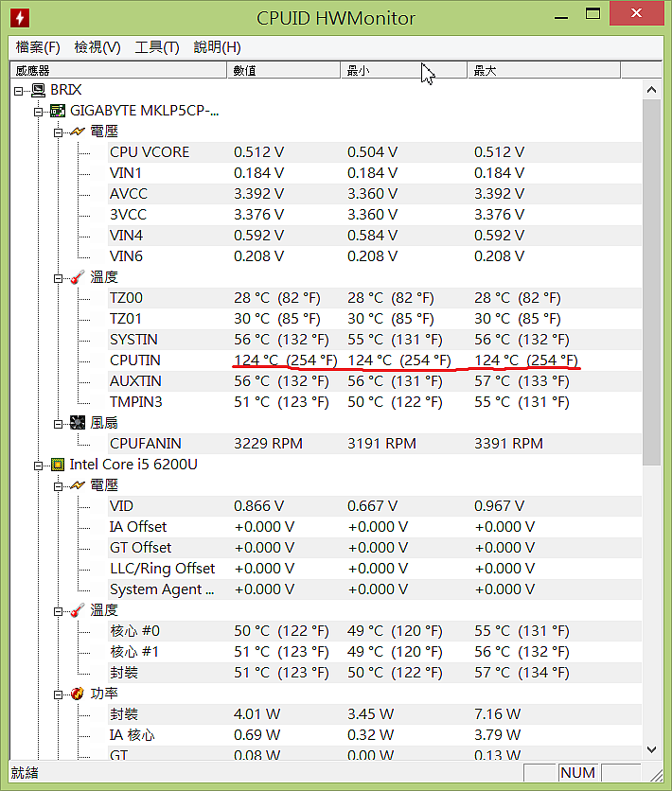Select the VID row
Image resolution: width=672 pixels, height=791 pixels.
point(375,506)
